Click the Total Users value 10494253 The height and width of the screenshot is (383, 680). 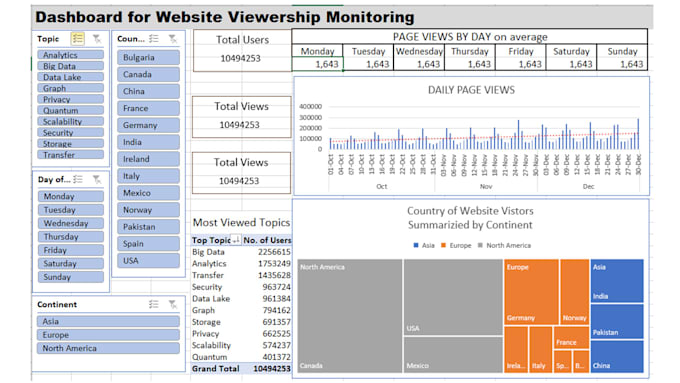tap(240, 58)
